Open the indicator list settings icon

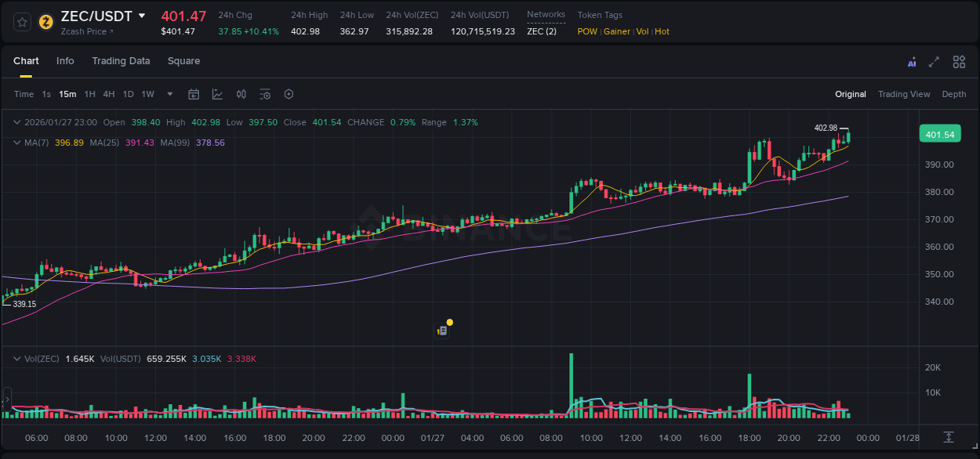pos(265,94)
